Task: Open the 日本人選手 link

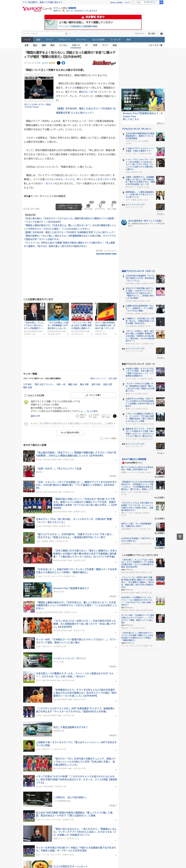Action: click(x=112, y=378)
